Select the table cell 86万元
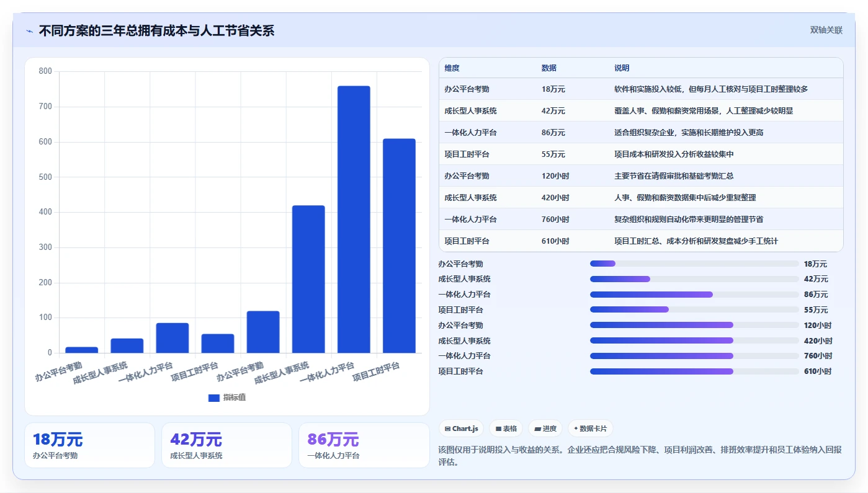Viewport: 868px width, 493px height. 553,133
